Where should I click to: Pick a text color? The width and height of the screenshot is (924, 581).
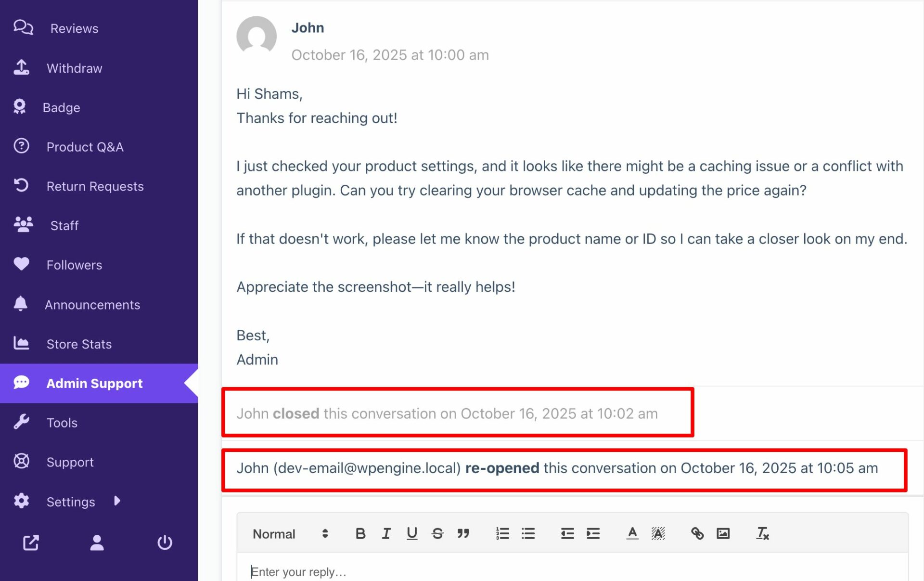(632, 533)
